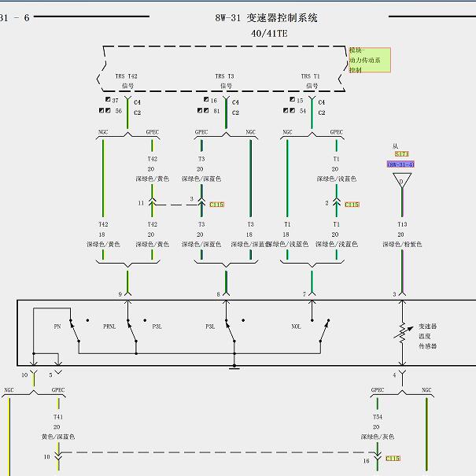Click the C115 connector link beside pin 16
This screenshot has width=476, height=476.
(x=393, y=459)
